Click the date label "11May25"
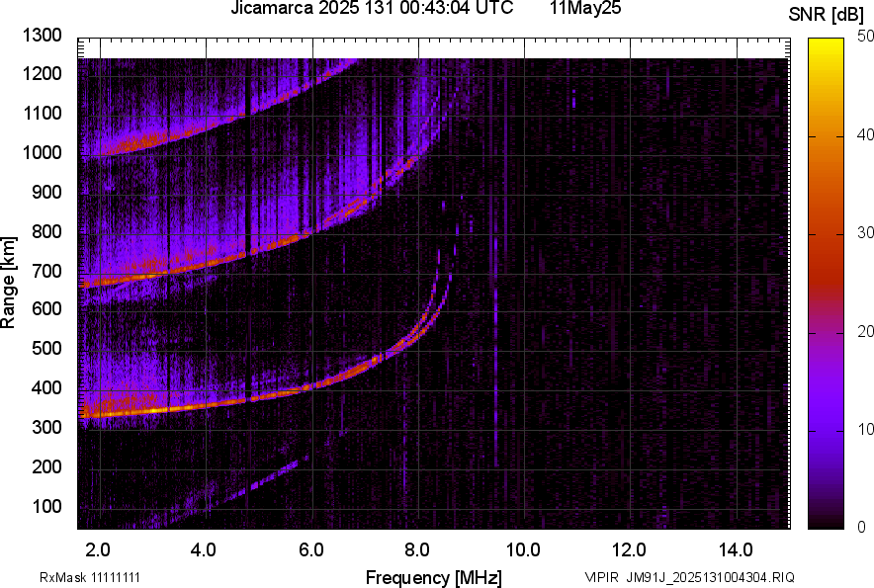 [585, 8]
